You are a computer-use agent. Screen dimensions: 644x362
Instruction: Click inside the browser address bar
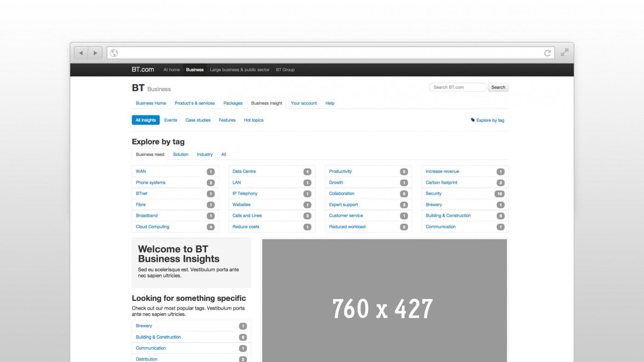click(331, 53)
